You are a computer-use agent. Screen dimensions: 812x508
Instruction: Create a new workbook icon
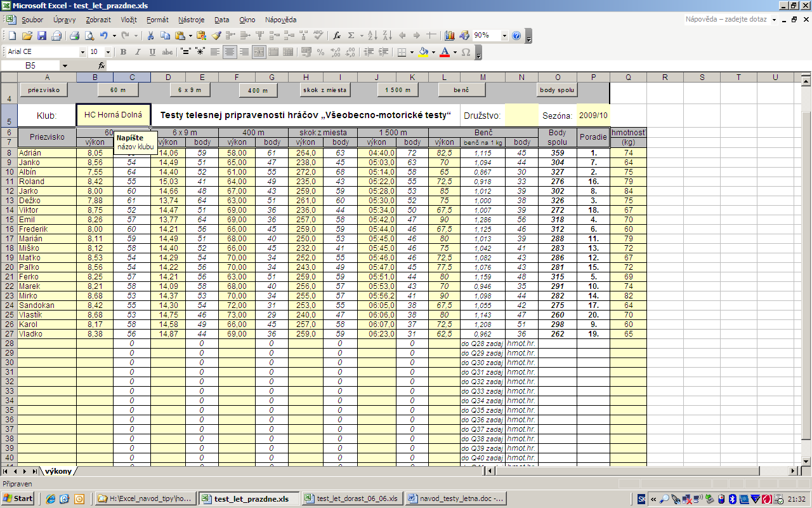(x=13, y=36)
